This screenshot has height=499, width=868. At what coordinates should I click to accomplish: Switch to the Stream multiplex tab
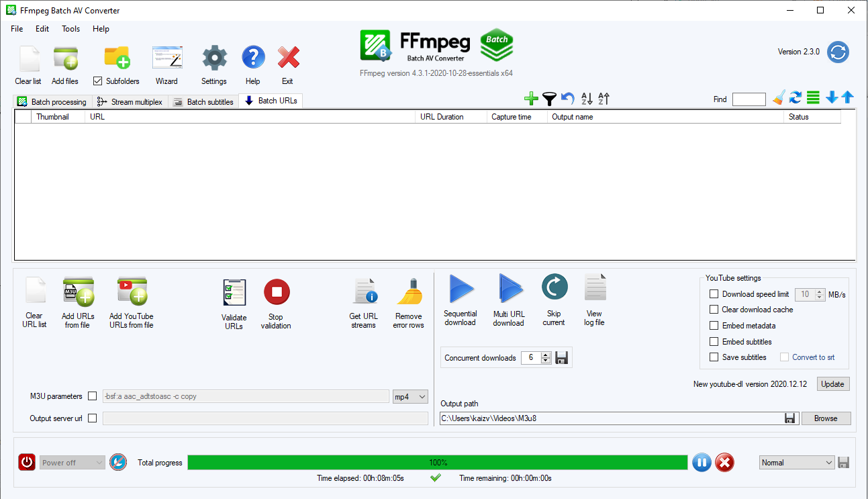[130, 102]
